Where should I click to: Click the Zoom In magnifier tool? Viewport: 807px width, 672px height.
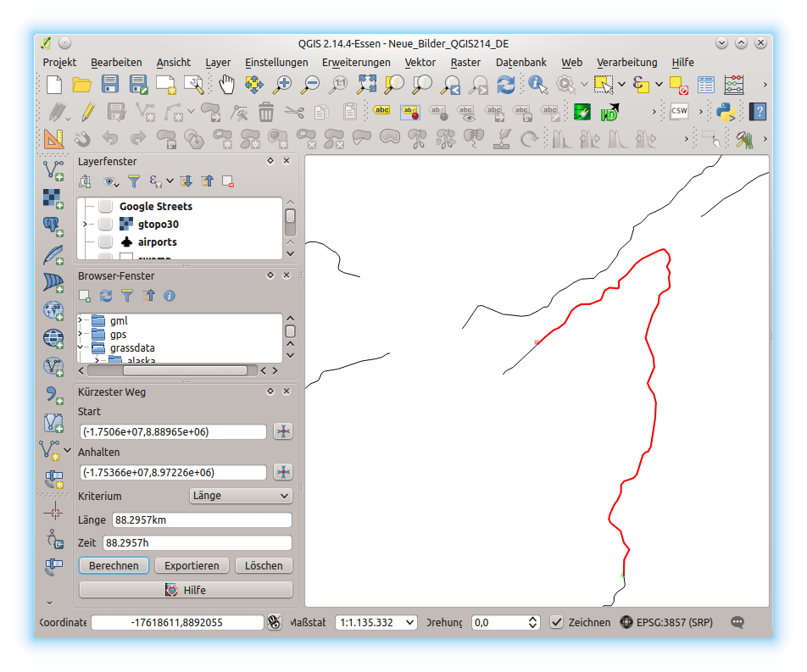click(282, 84)
